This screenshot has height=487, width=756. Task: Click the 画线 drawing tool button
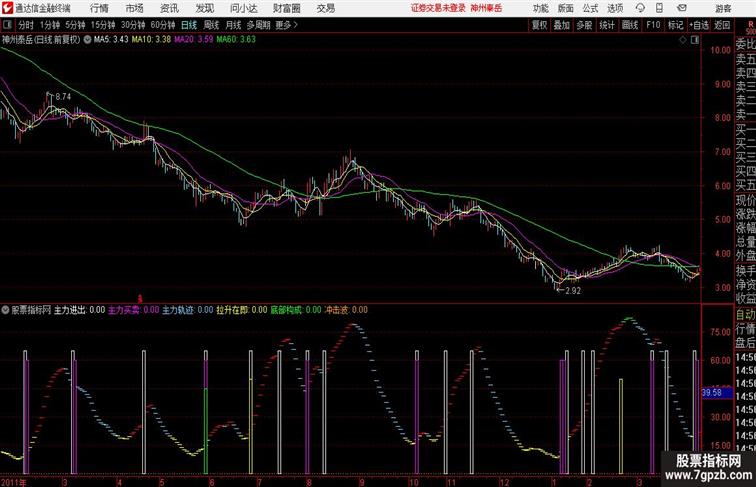630,25
